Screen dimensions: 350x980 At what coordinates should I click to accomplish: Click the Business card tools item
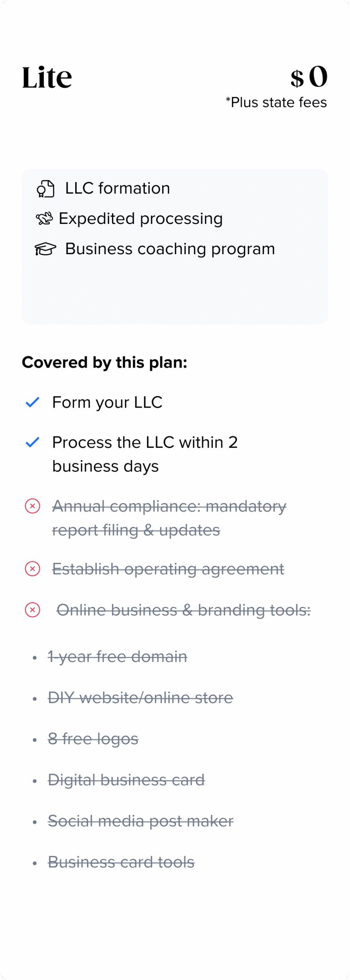121,862
